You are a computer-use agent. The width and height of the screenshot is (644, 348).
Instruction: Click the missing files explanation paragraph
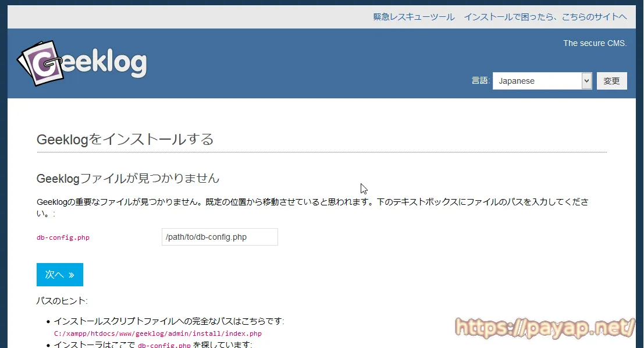point(312,203)
